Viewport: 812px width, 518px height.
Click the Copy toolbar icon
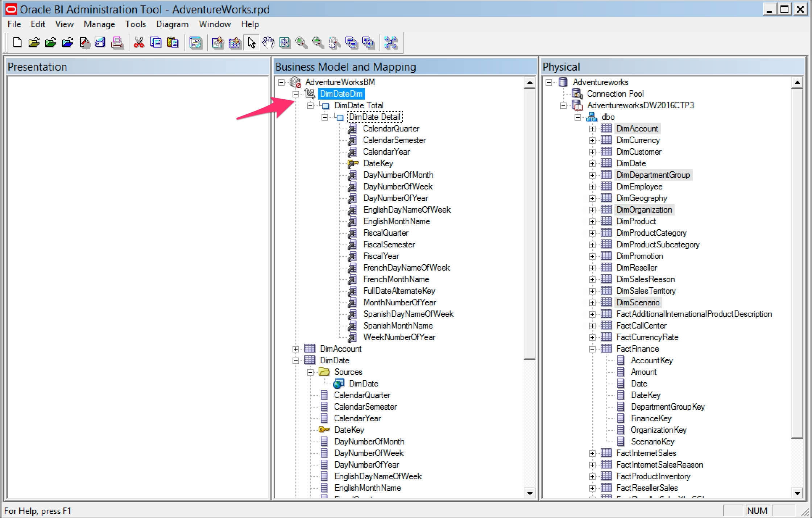[156, 43]
